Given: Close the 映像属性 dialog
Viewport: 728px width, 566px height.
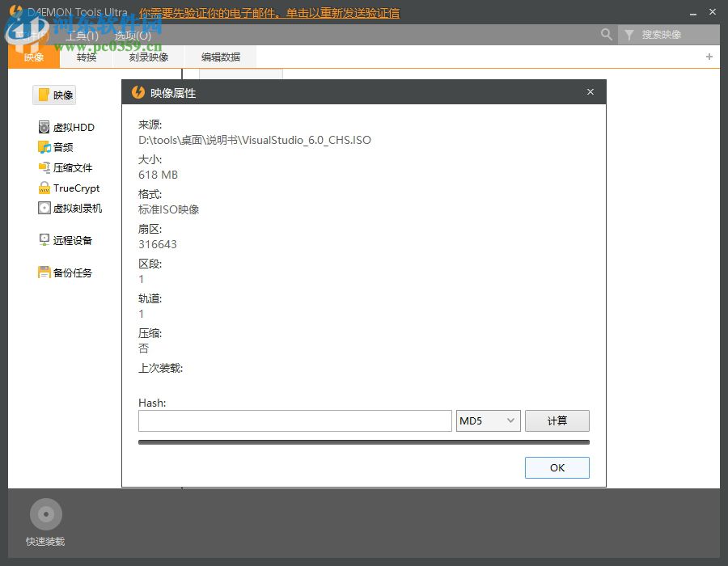Looking at the screenshot, I should [590, 91].
